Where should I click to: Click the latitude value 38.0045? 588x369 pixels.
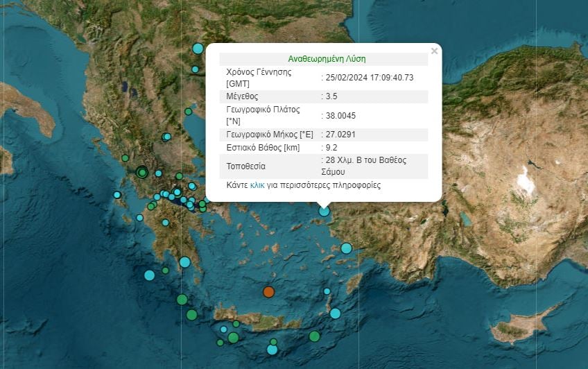340,116
